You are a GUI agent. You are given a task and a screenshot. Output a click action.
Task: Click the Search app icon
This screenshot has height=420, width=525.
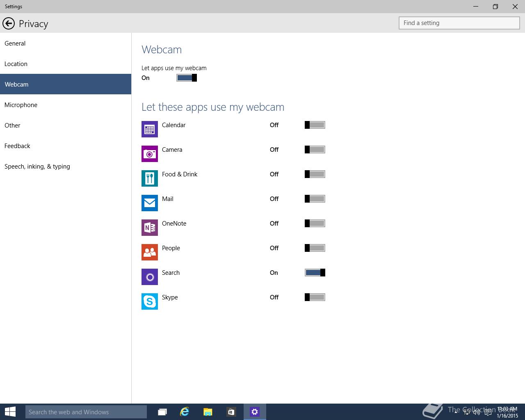point(150,277)
